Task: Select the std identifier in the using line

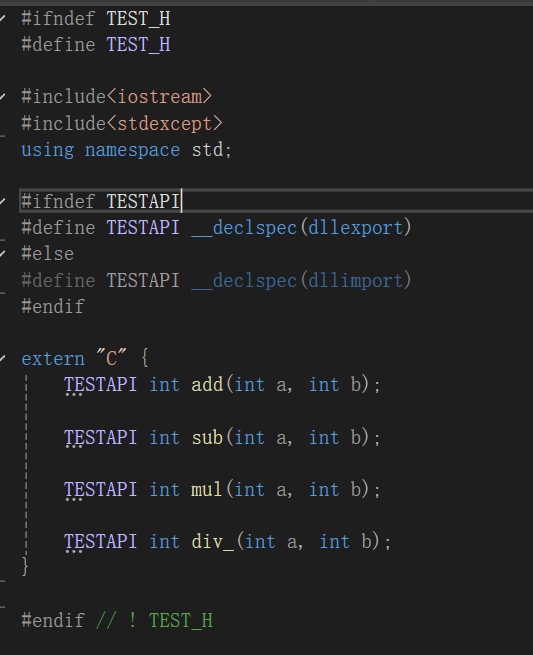Action: (x=207, y=150)
